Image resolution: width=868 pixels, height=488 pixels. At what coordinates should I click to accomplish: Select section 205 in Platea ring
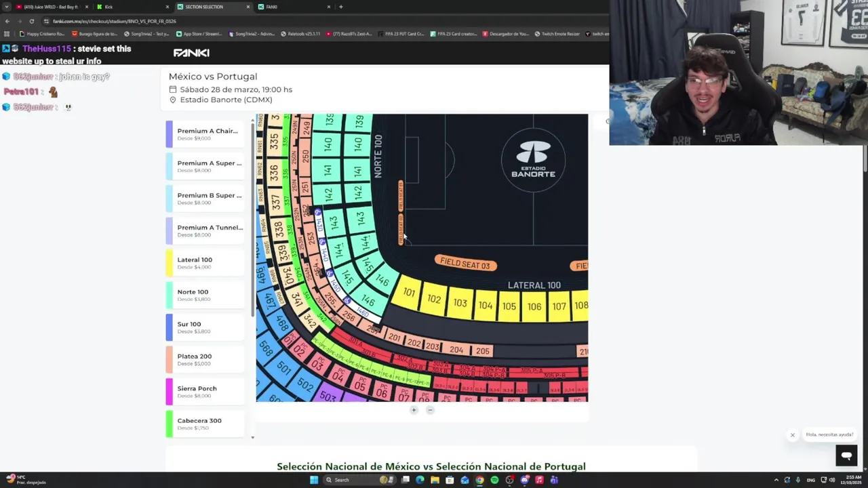coord(482,350)
